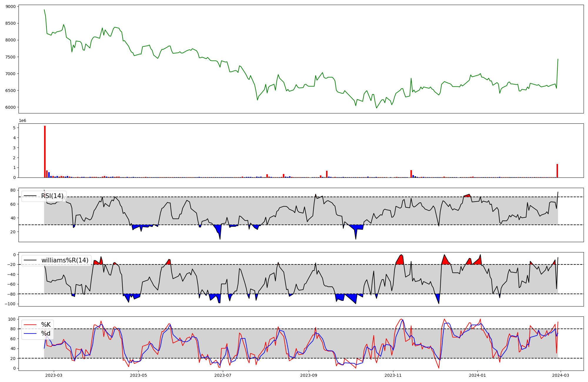Click the -100 Williams %R axis label
The image size is (588, 382).
10,304
